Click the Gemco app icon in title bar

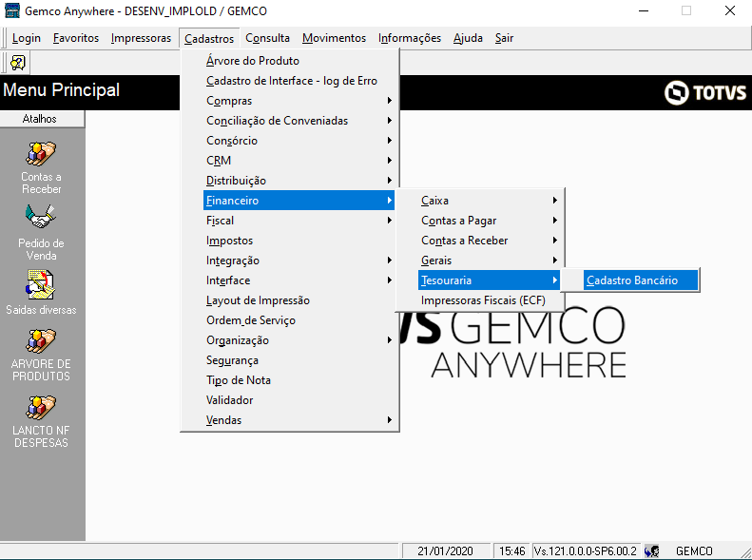pyautogui.click(x=12, y=10)
